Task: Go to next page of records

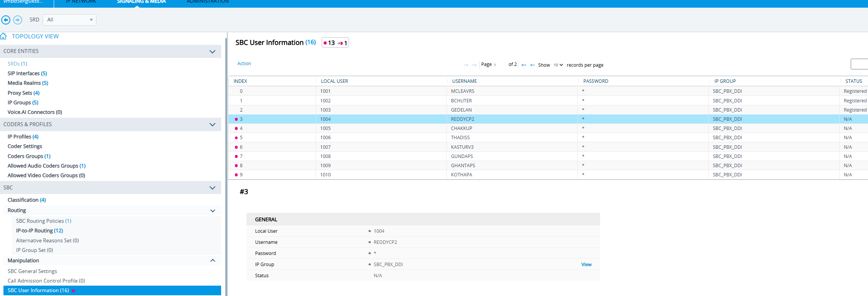Action: [x=524, y=65]
